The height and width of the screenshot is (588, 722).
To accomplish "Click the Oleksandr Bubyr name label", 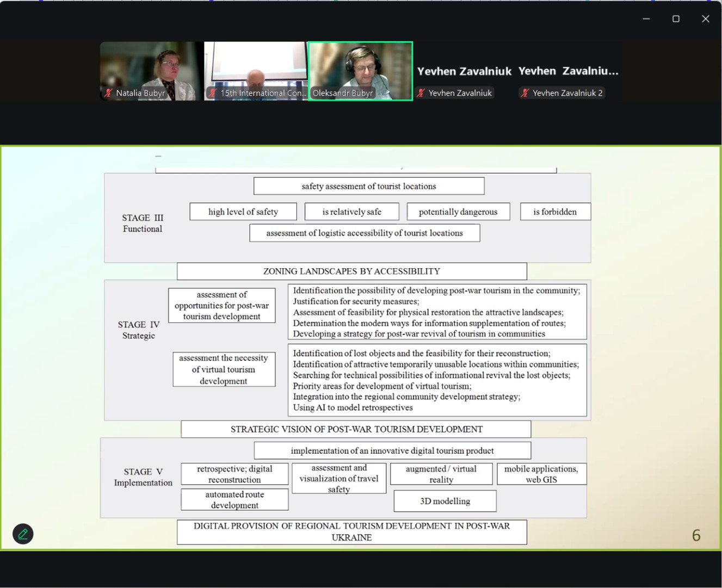I will 343,93.
